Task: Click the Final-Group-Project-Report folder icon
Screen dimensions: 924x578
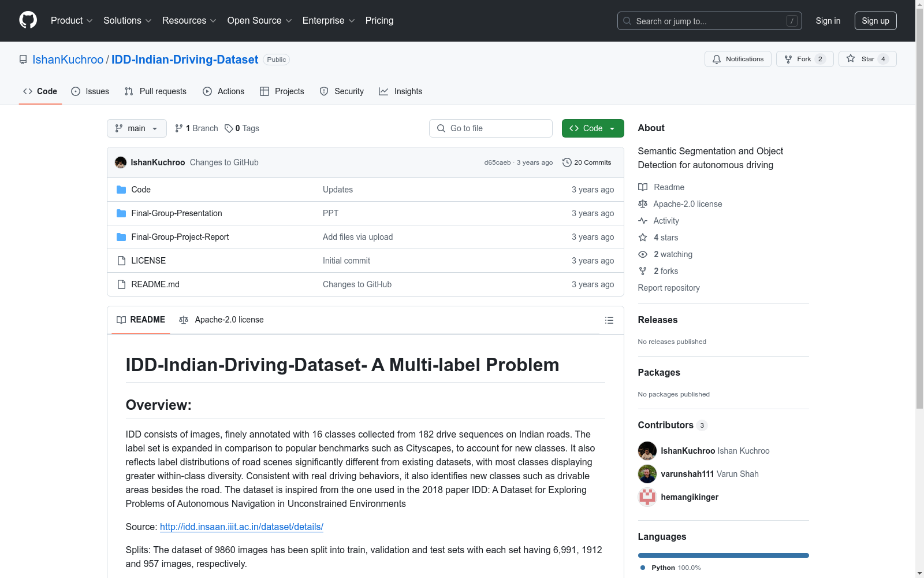Action: (121, 237)
